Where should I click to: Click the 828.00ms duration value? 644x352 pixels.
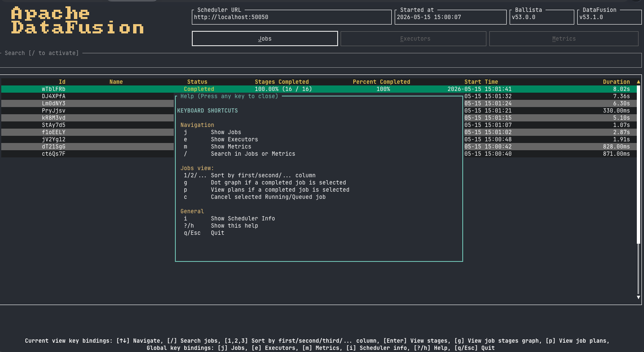(617, 146)
